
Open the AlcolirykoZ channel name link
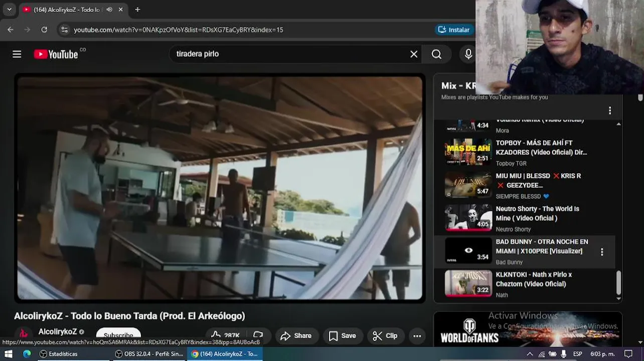pos(58,332)
